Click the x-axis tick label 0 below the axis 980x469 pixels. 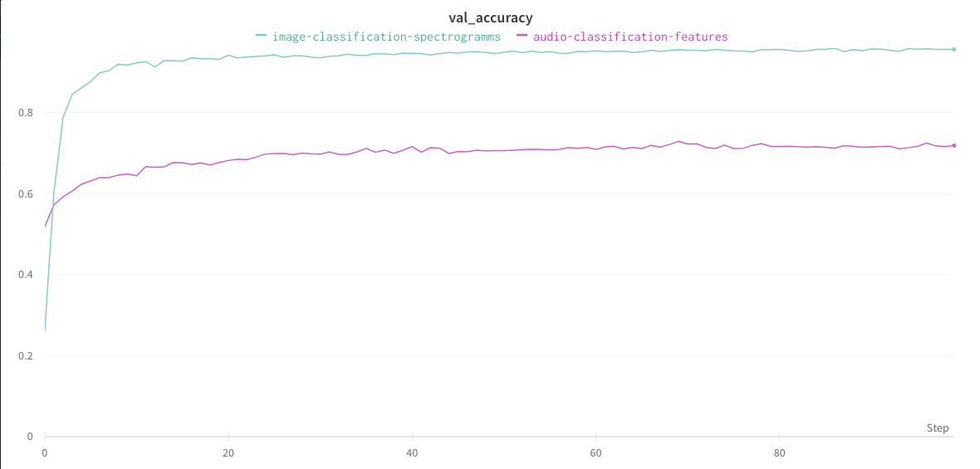tap(45, 453)
